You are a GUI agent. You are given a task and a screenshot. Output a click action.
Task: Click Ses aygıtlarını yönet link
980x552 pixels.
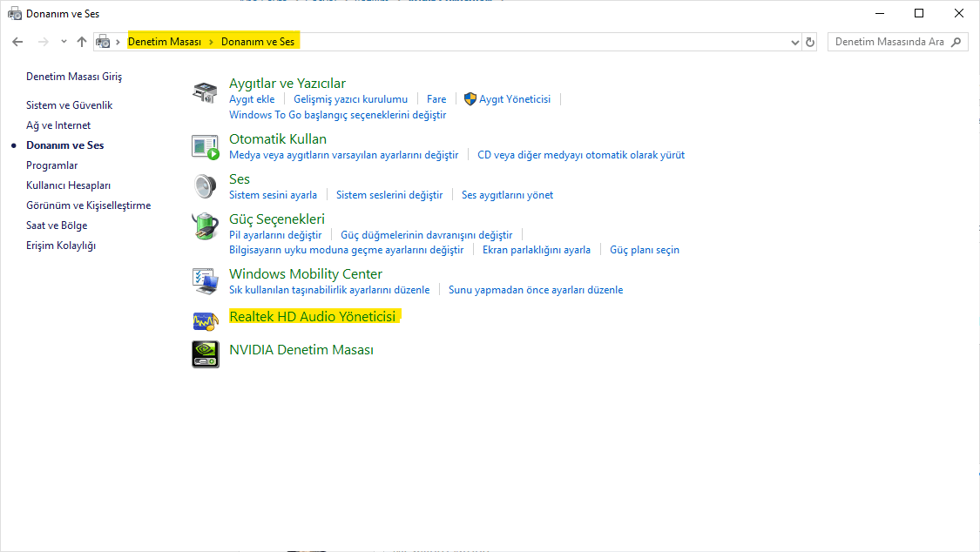tap(508, 195)
